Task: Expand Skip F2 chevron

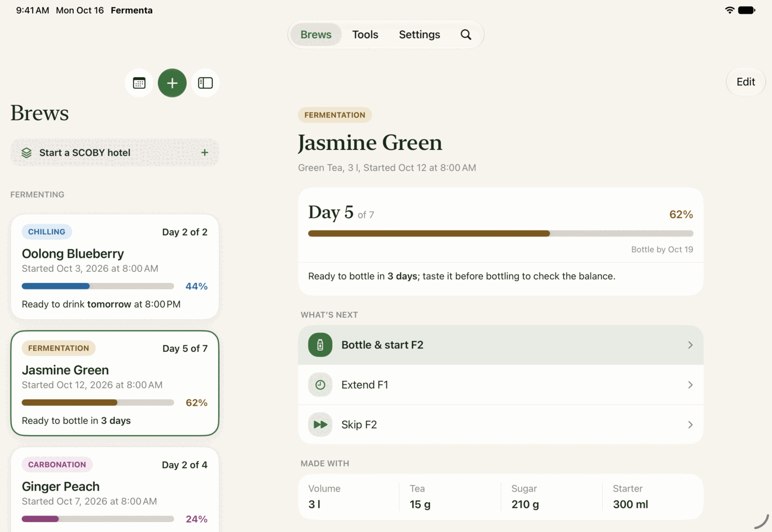Action: point(690,424)
